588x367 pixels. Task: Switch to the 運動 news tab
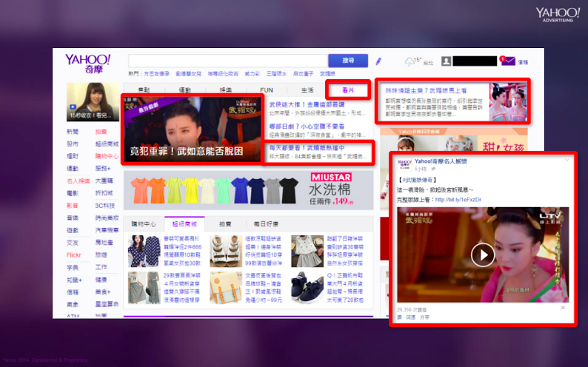(185, 90)
